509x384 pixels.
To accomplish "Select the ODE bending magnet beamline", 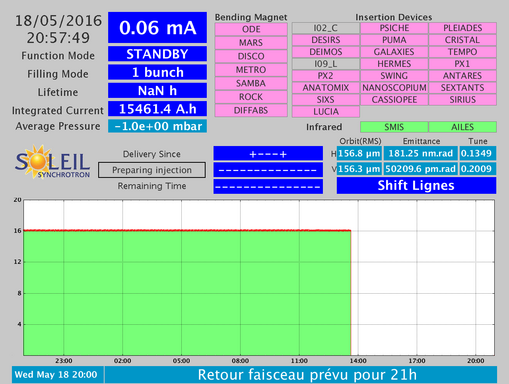I will point(251,29).
